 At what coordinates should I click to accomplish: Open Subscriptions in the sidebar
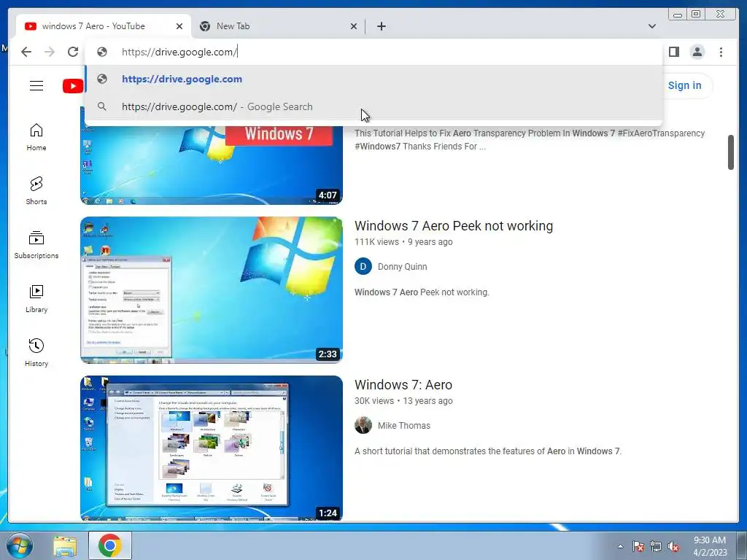[x=36, y=245]
